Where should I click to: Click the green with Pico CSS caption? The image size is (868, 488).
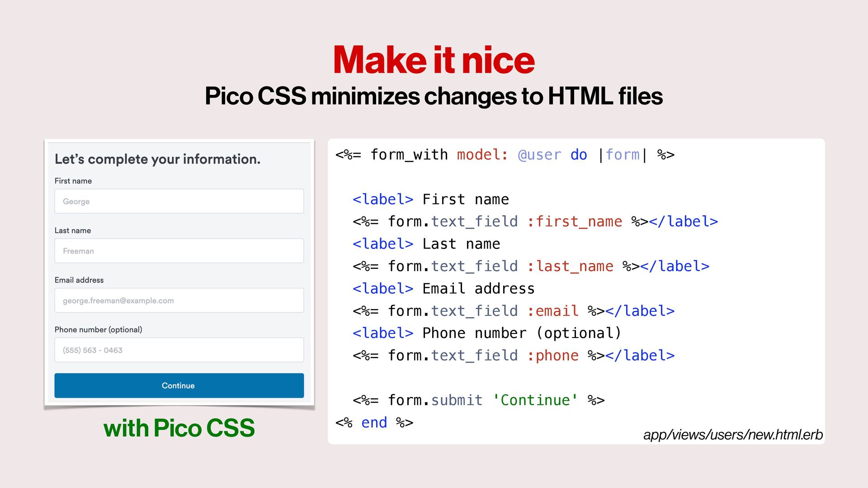[179, 428]
